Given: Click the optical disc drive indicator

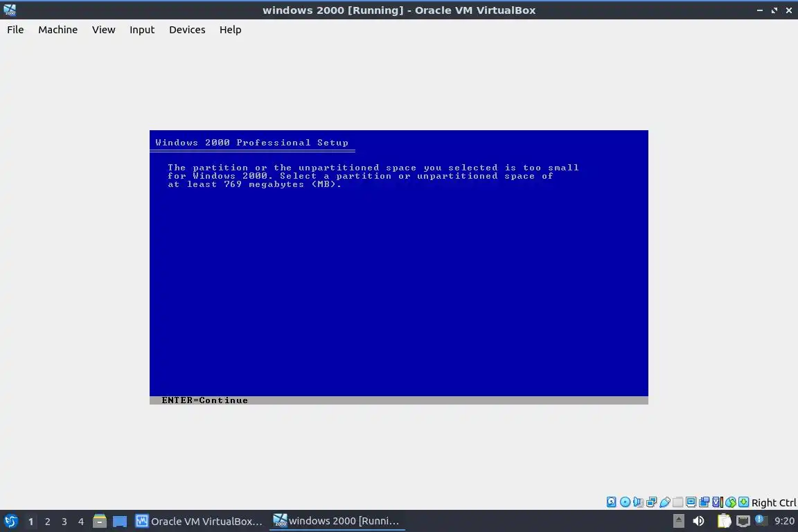Looking at the screenshot, I should coord(625,502).
